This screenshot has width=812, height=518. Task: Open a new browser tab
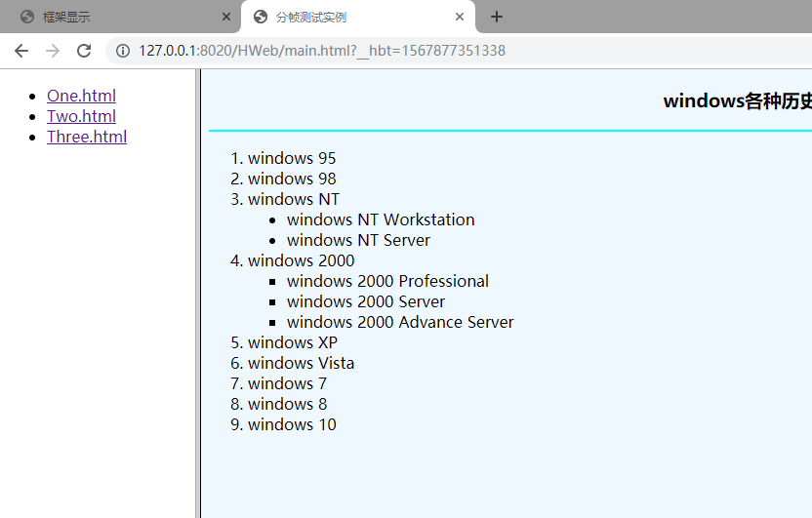point(497,17)
